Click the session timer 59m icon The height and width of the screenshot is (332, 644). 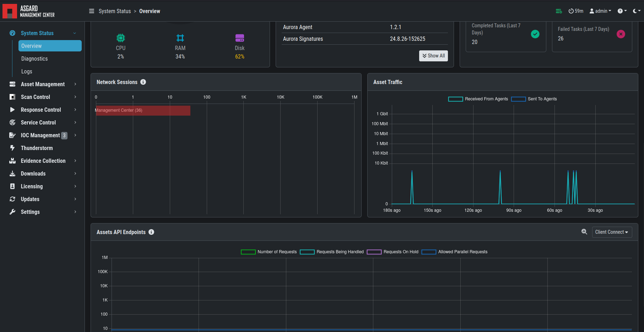[576, 11]
